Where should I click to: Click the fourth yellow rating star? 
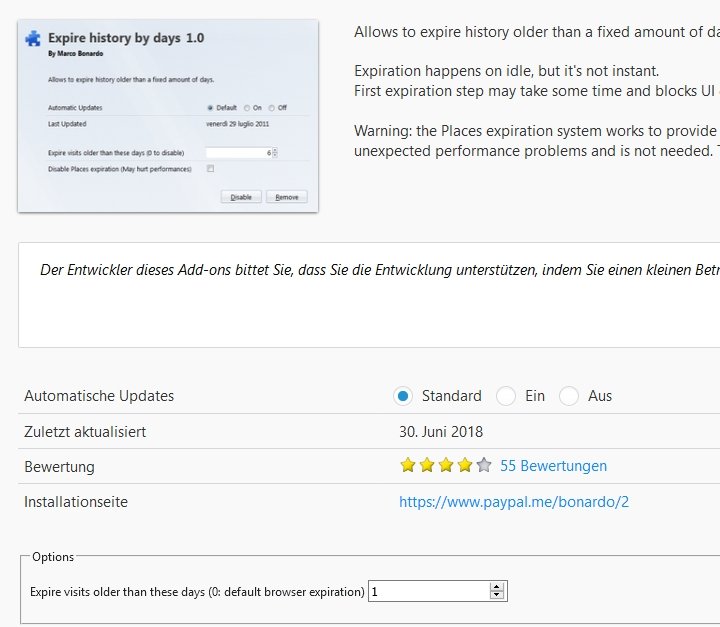[x=464, y=466]
